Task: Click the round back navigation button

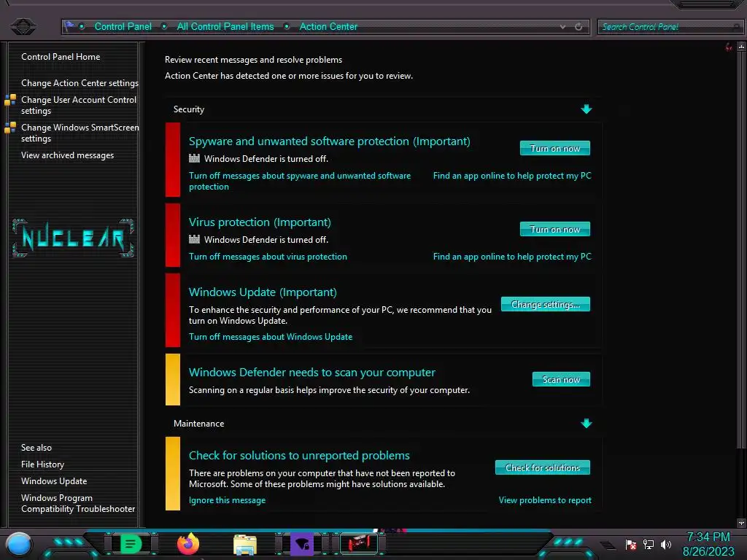Action: click(23, 26)
